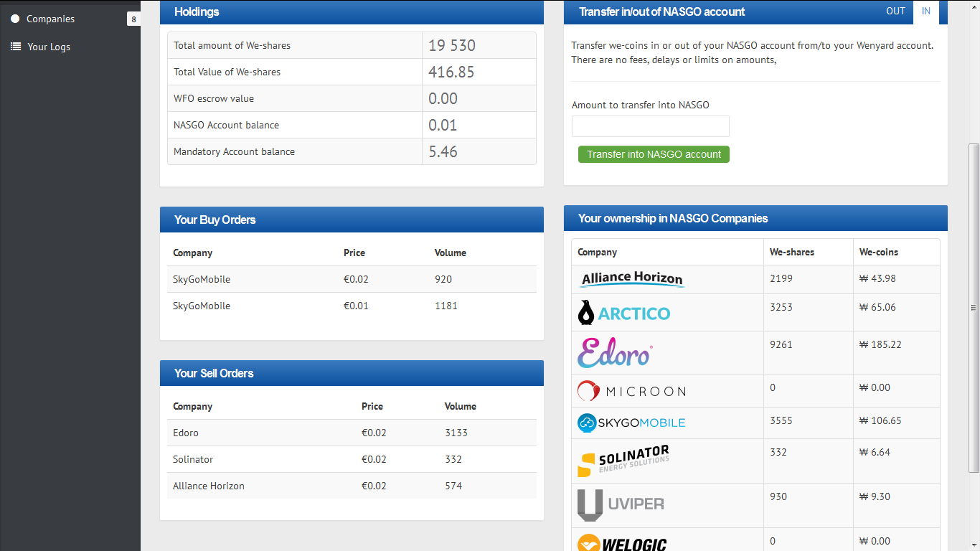
Task: Click the Edoro company logo
Action: [615, 352]
